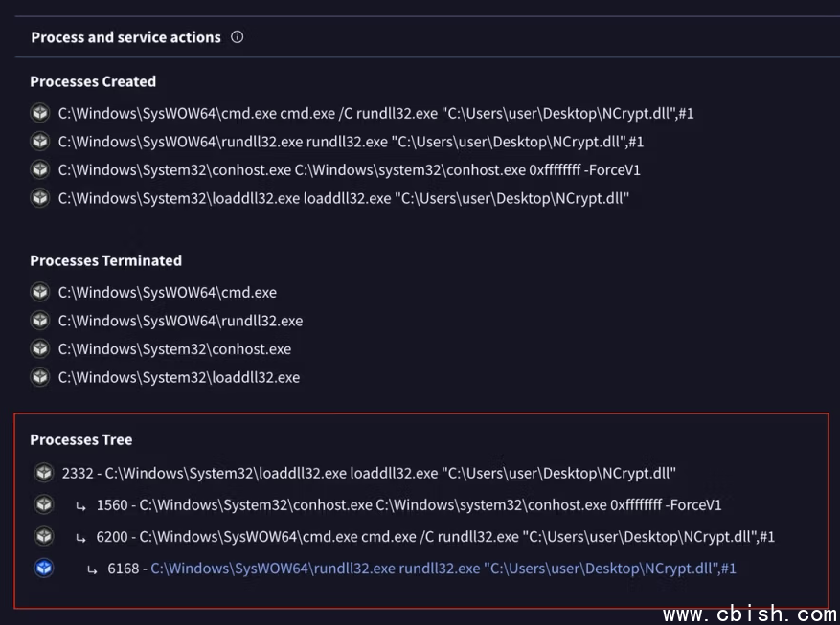Click cube icon for cmd.exe under Processes Terminated
This screenshot has height=625, width=840.
point(40,292)
